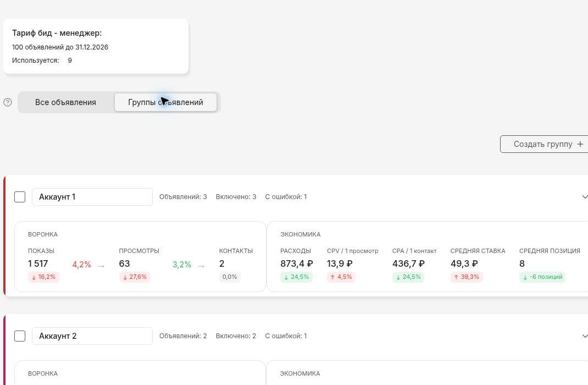Click the CPA value 436,7 ₽
This screenshot has height=385, width=588.
tap(408, 263)
